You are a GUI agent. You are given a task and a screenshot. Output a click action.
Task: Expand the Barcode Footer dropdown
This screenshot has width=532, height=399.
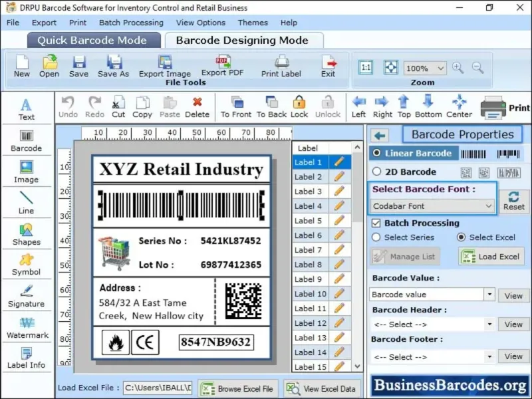click(489, 356)
